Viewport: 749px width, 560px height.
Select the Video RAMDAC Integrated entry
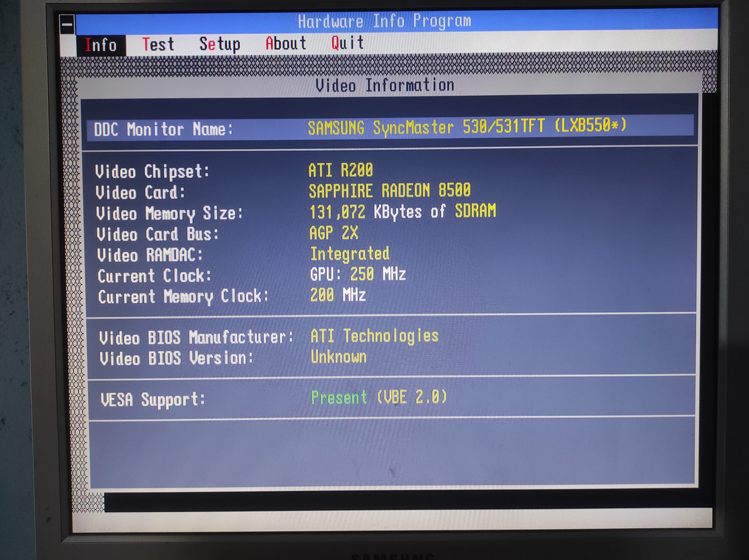(349, 254)
